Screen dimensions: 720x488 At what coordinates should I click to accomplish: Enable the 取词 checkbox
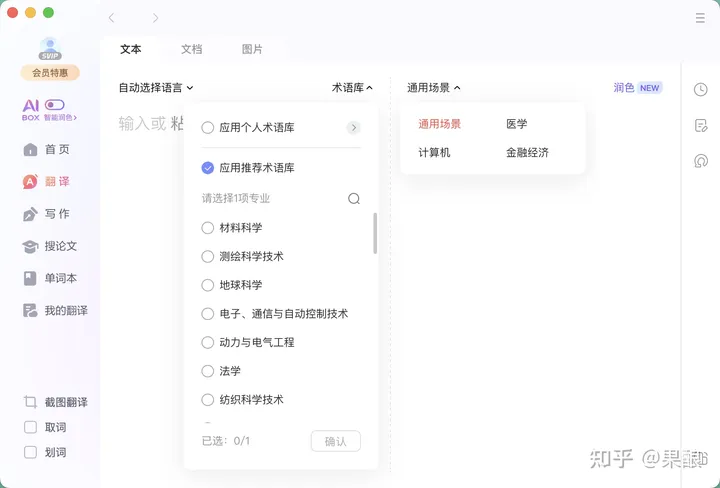[x=30, y=427]
